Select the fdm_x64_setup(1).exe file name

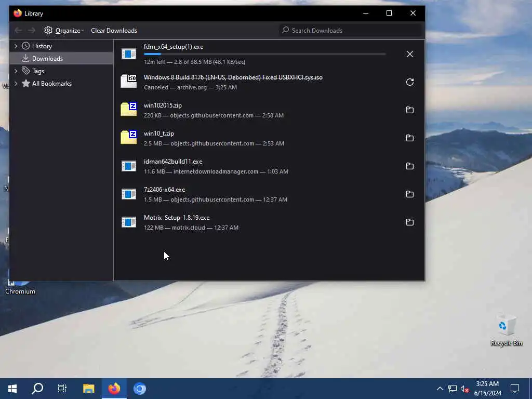[x=174, y=47]
